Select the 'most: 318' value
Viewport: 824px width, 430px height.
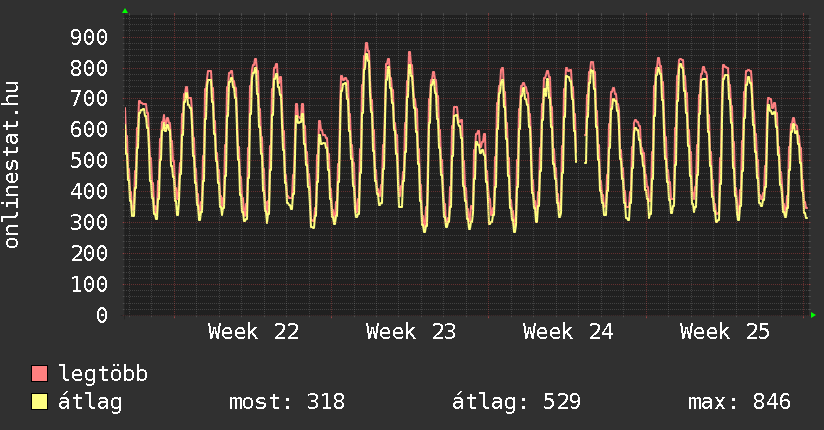287,402
